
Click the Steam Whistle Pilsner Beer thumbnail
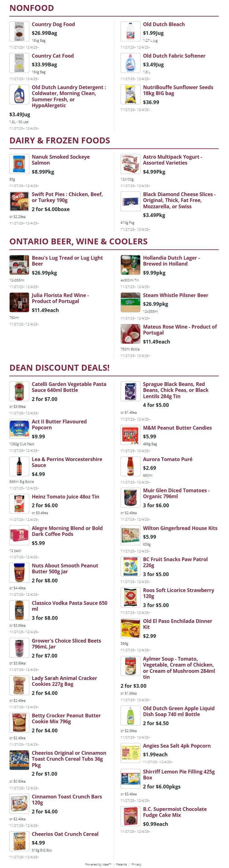point(130,302)
